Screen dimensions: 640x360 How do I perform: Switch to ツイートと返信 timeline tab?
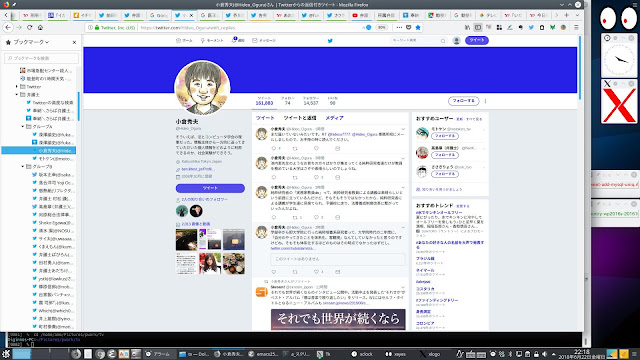click(300, 118)
